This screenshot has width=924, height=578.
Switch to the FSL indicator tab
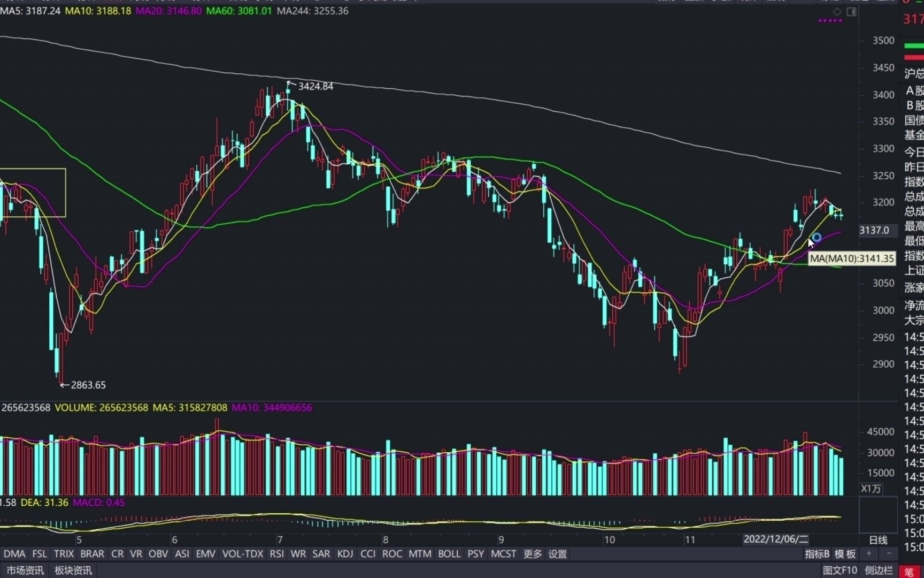pyautogui.click(x=40, y=554)
